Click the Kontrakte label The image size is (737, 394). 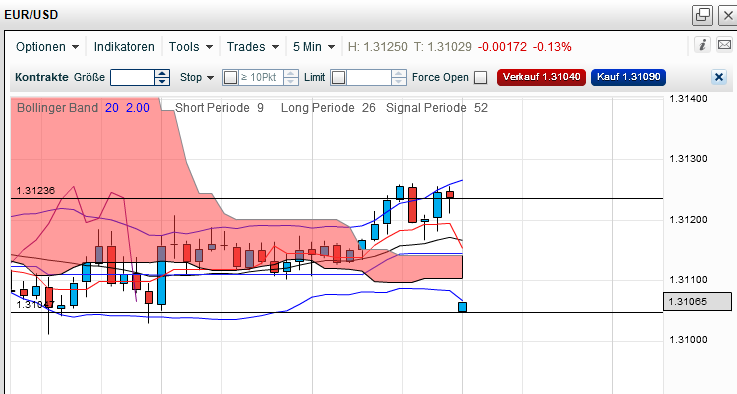42,77
